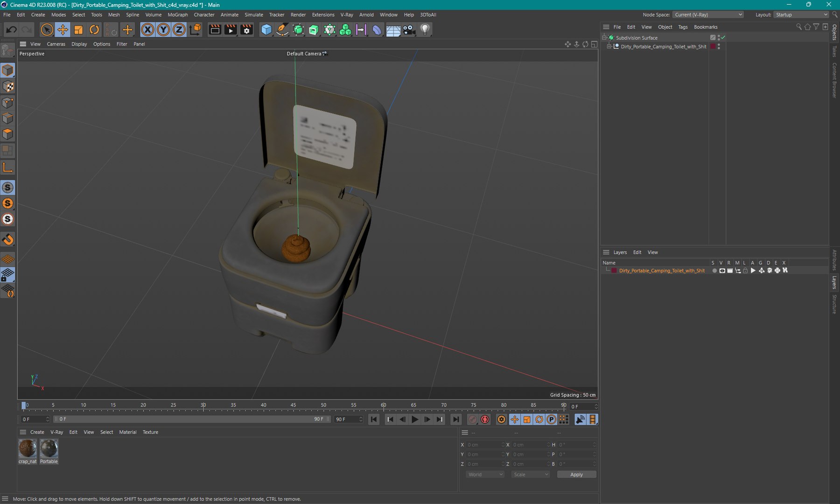Add a Subdivision Surface generator icon
Viewport: 840px width, 504px height.
(298, 30)
